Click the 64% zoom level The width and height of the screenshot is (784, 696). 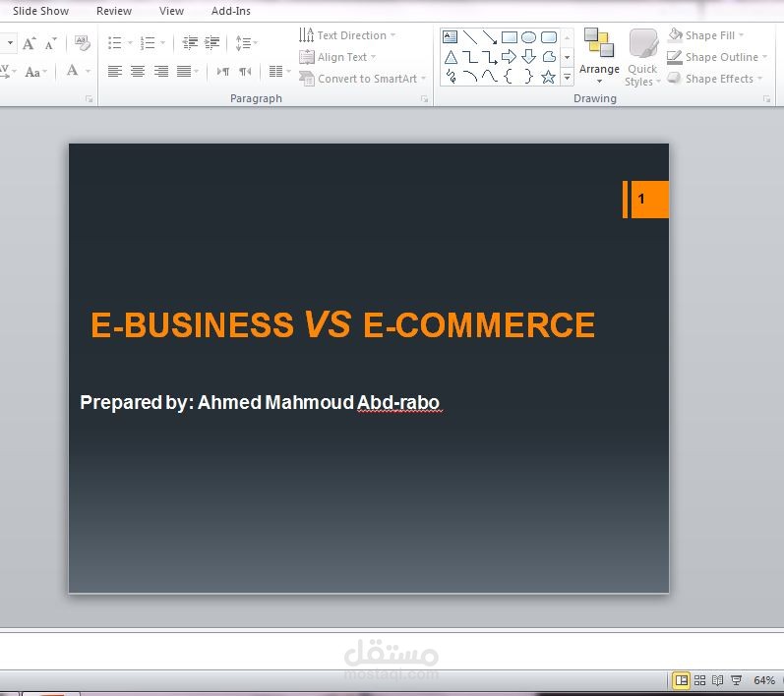click(763, 680)
